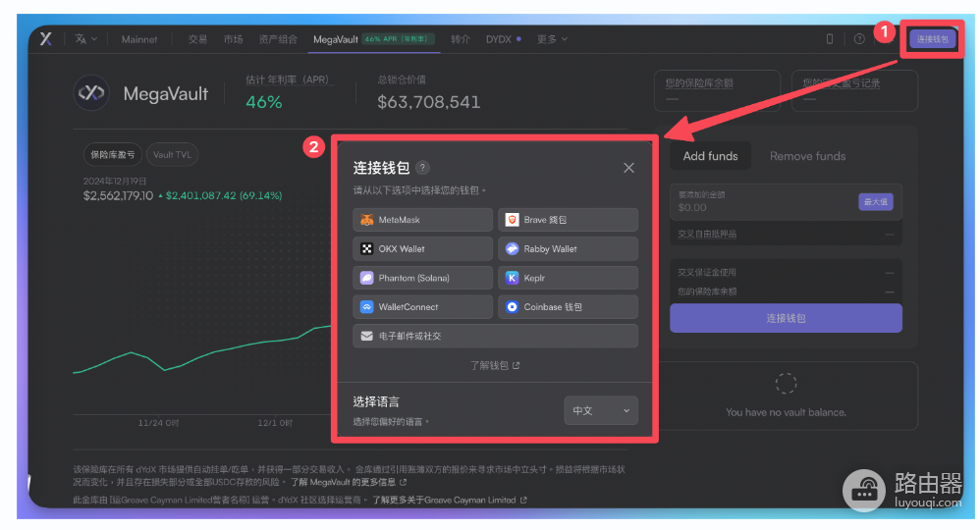The height and width of the screenshot is (530, 980).
Task: Select Rabby Wallet
Action: 569,248
